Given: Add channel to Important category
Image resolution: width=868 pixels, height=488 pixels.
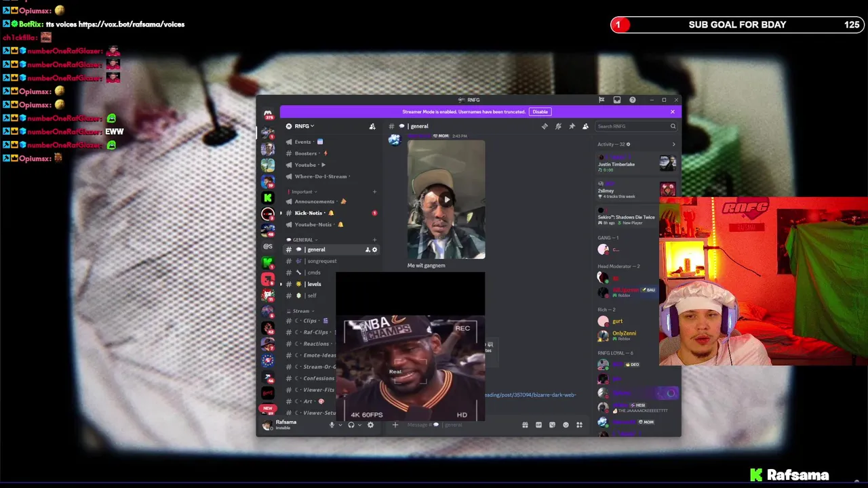Looking at the screenshot, I should pos(374,192).
